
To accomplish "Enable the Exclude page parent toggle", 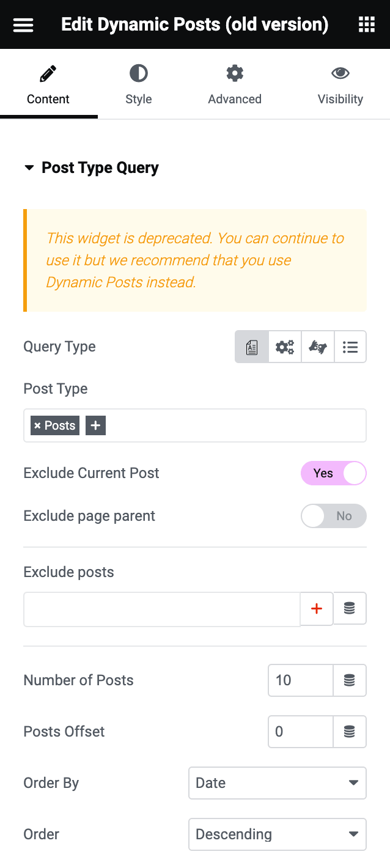I will pos(334,515).
